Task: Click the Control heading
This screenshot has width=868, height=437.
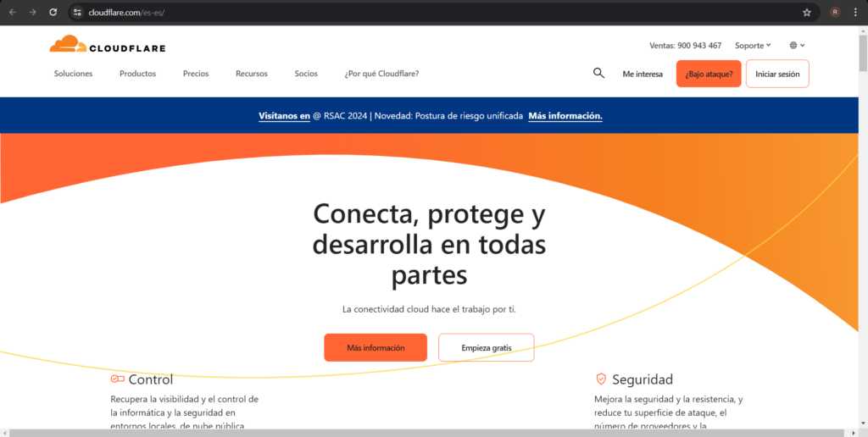Action: coord(151,379)
